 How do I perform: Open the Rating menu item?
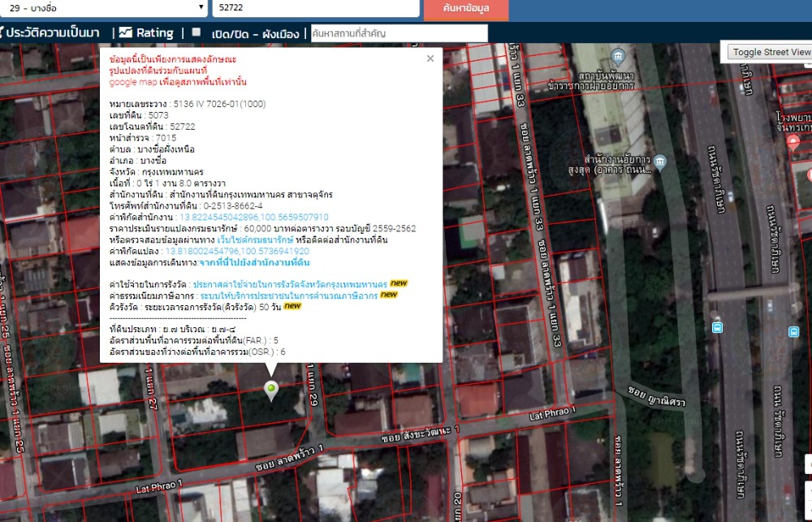click(x=154, y=33)
